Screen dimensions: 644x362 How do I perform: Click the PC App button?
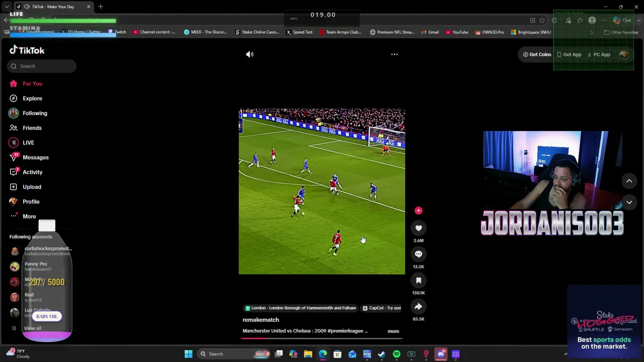[599, 54]
